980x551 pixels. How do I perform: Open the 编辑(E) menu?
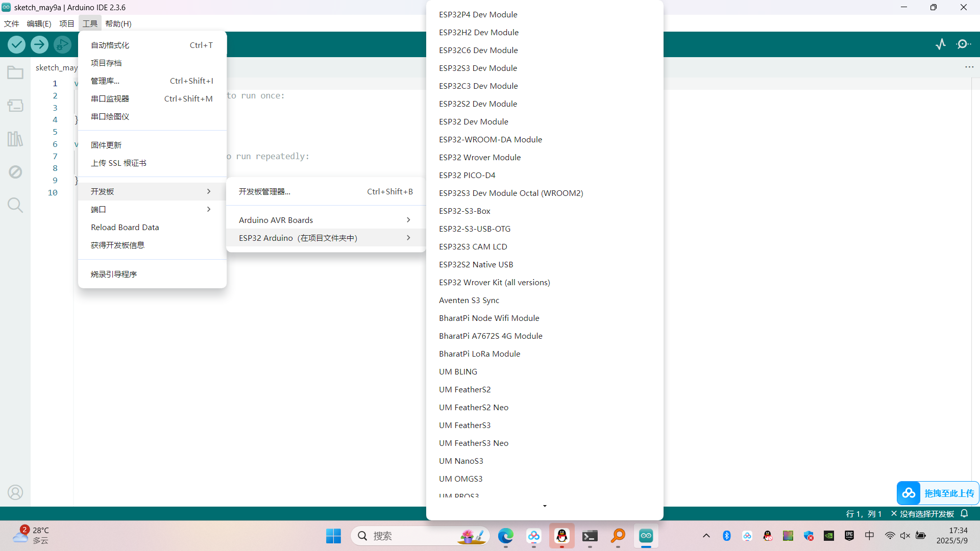(39, 23)
